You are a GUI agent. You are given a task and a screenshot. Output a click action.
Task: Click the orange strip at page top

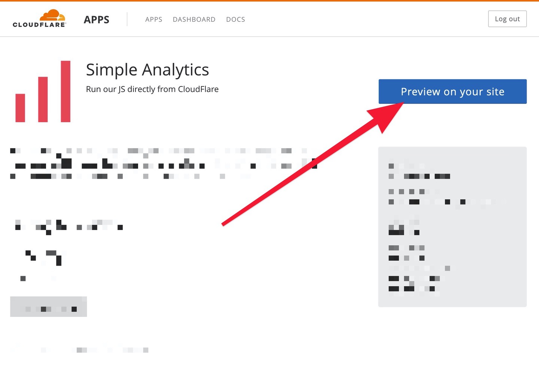click(x=269, y=1)
